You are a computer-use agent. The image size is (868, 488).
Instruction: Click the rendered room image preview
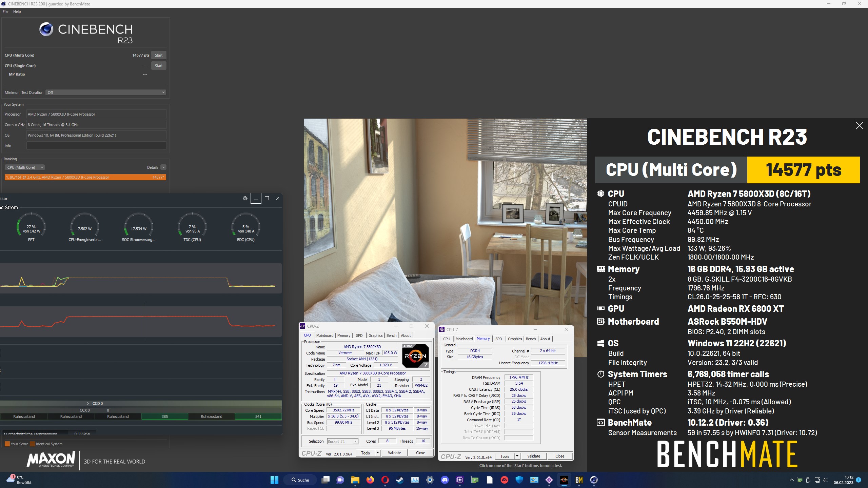point(445,220)
